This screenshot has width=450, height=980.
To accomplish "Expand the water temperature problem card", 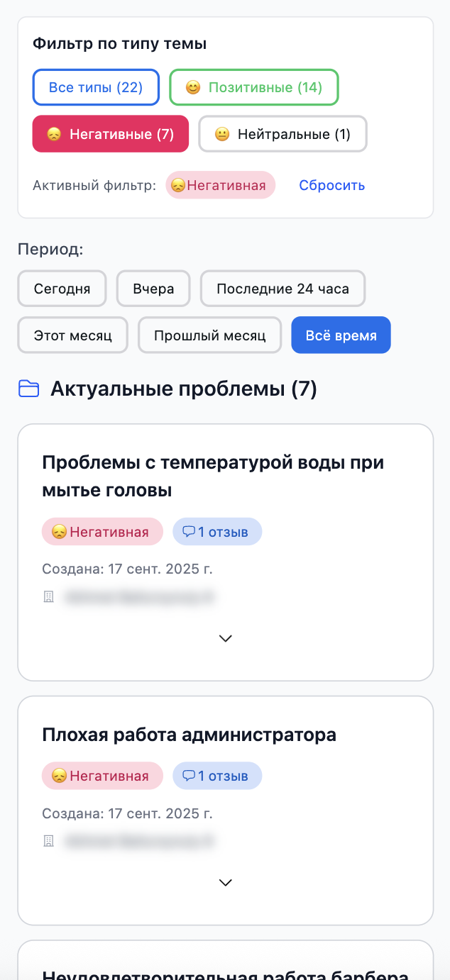I will (x=225, y=638).
